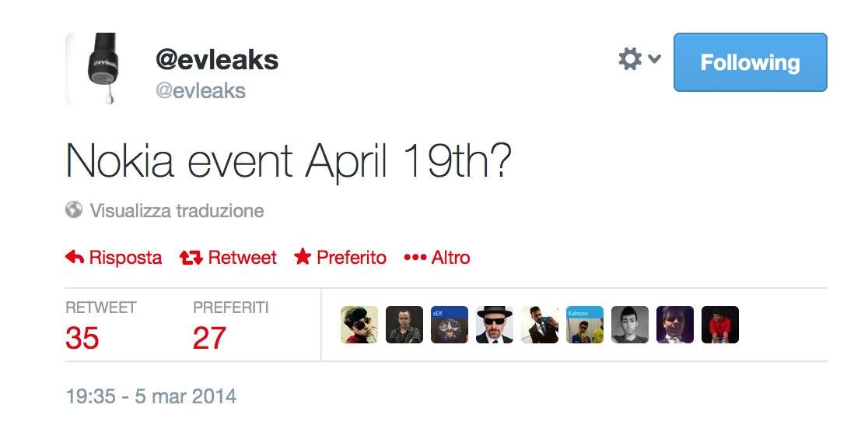
Task: Click Visualizza traduzione link
Action: [177, 210]
